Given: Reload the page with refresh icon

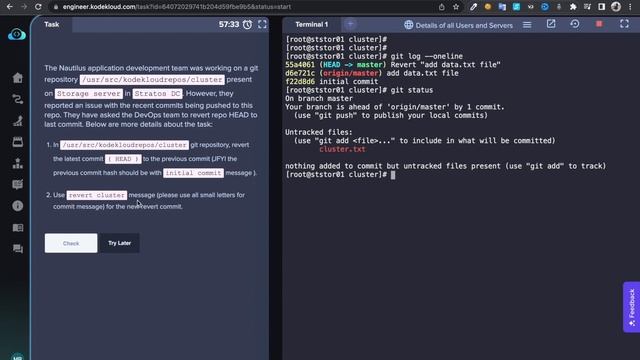Looking at the screenshot, I should [x=38, y=7].
